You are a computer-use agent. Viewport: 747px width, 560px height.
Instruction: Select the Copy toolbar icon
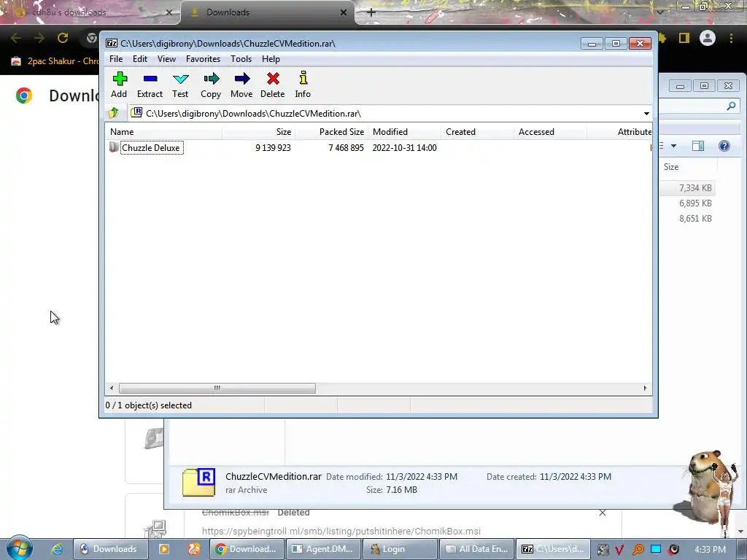211,85
